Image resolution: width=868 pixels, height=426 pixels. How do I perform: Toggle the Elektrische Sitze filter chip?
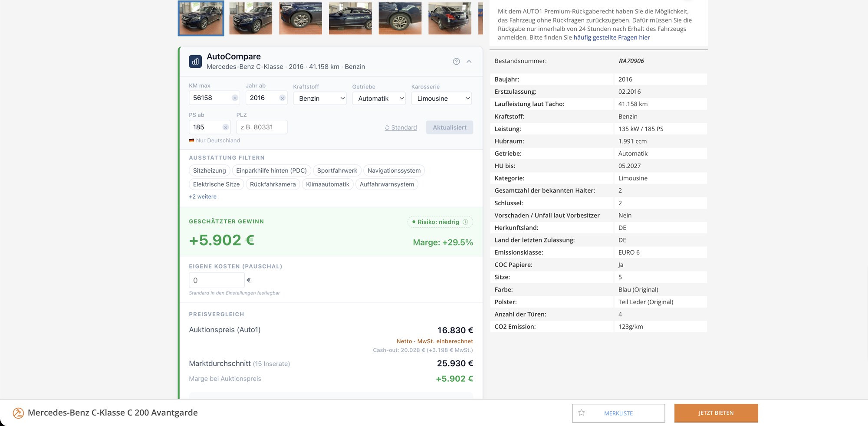coord(216,184)
